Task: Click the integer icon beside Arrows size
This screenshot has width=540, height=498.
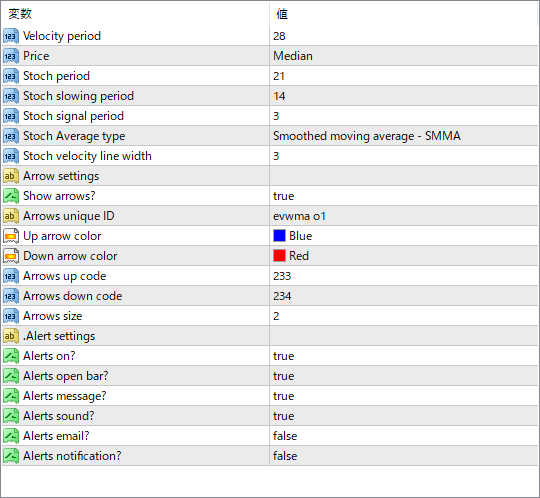Action: pyautogui.click(x=11, y=316)
